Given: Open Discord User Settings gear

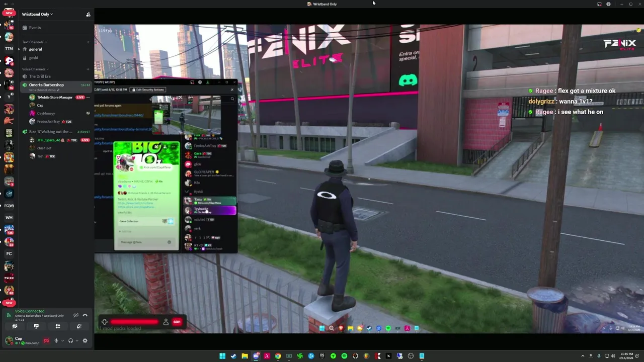Looking at the screenshot, I should 85,340.
